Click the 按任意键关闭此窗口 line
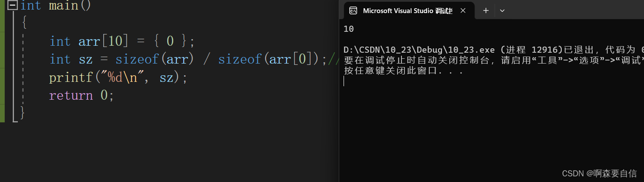Viewport: 644px width, 182px height. tap(403, 71)
